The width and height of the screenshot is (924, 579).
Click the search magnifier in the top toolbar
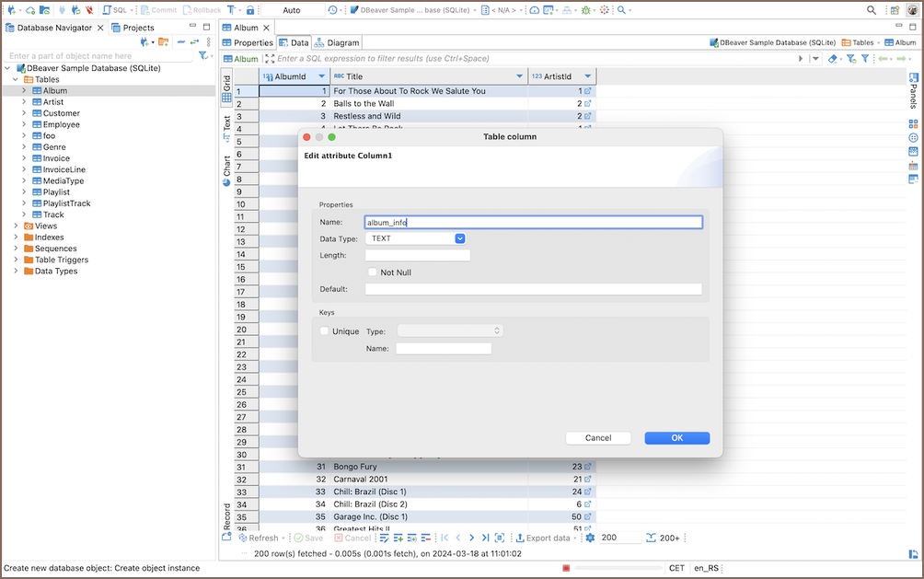point(871,10)
